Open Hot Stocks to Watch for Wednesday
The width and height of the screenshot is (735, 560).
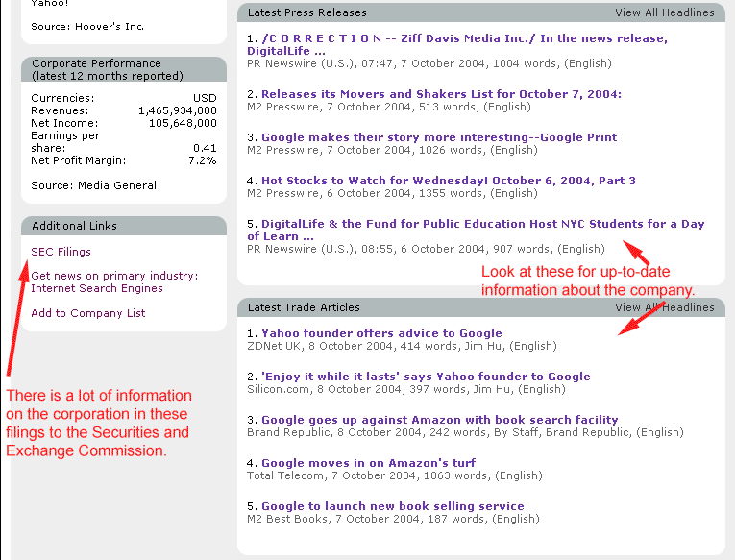(x=448, y=181)
